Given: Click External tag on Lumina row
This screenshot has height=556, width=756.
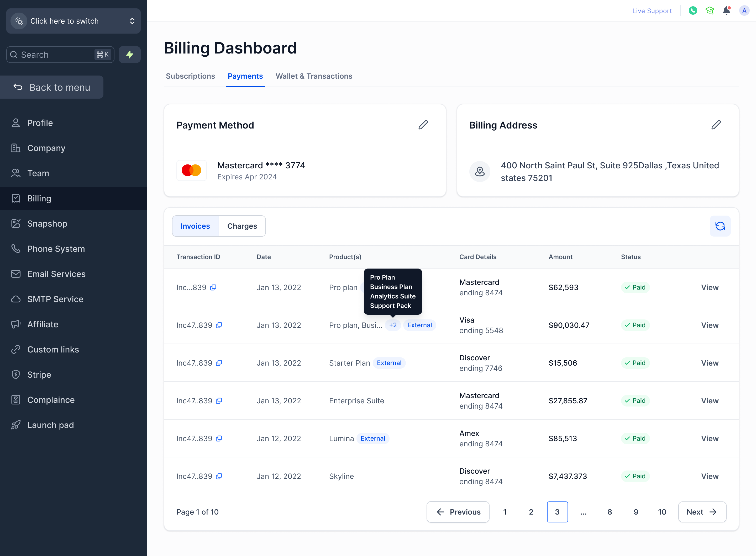Looking at the screenshot, I should [x=372, y=438].
